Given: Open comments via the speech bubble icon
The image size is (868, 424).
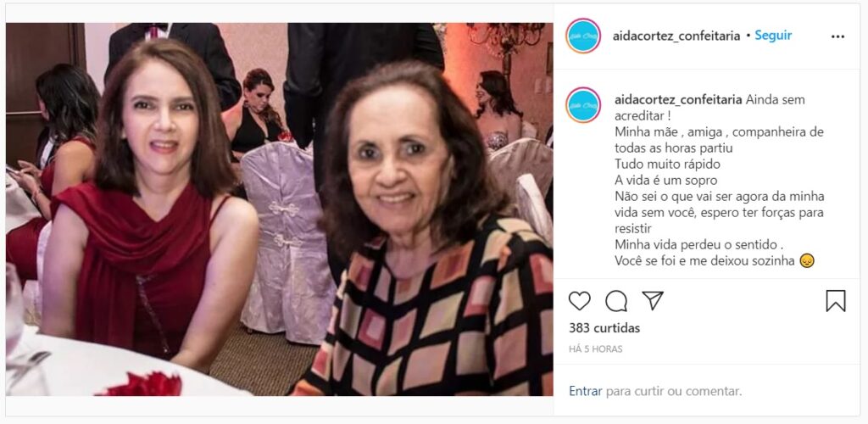Looking at the screenshot, I should 616,300.
